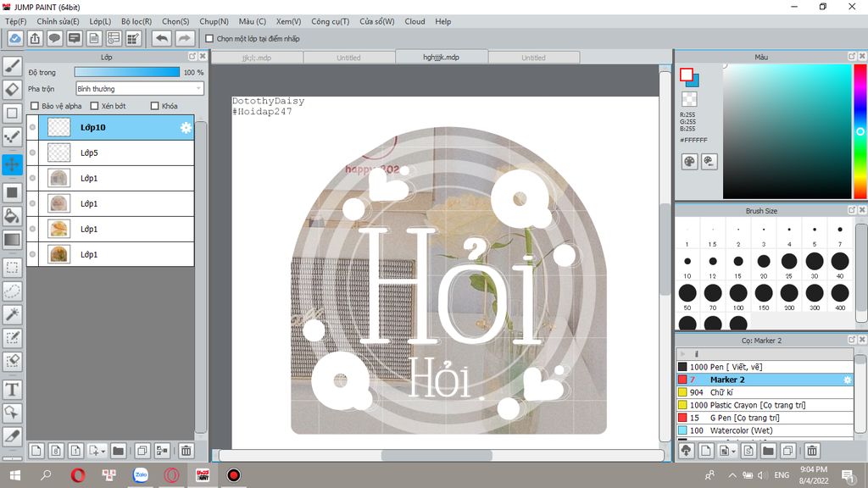Click ENG language indicator in tray
Image resolution: width=868 pixels, height=488 pixels.
[782, 475]
